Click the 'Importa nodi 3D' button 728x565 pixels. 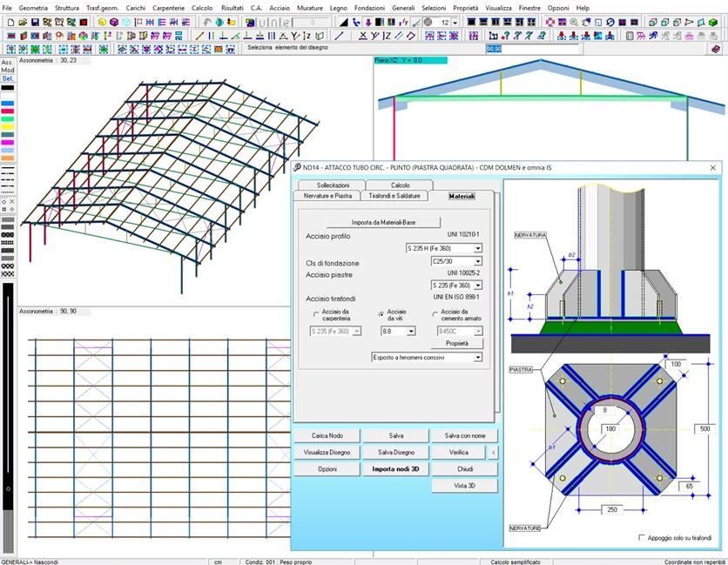pos(394,468)
